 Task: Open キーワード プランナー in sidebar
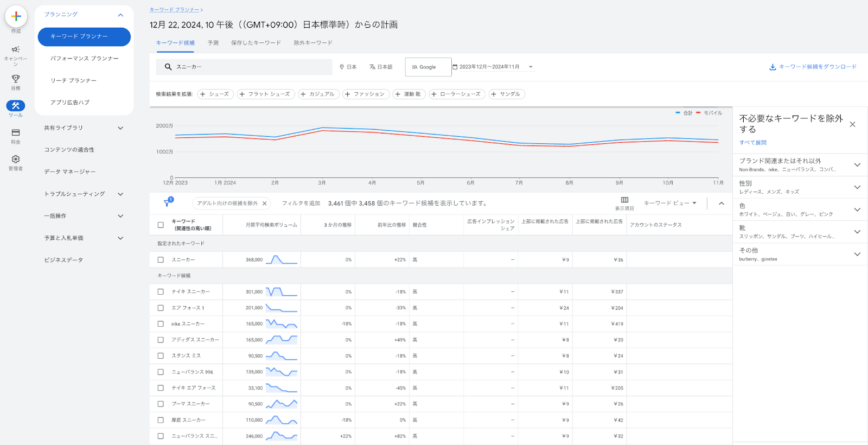84,37
